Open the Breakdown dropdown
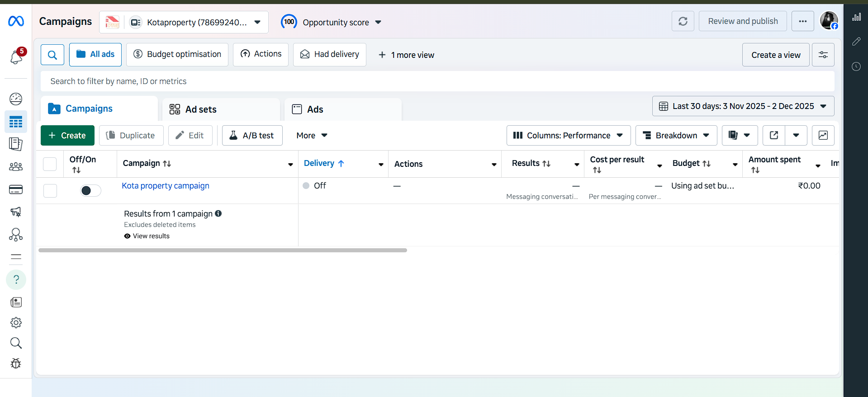The image size is (868, 397). 676,135
